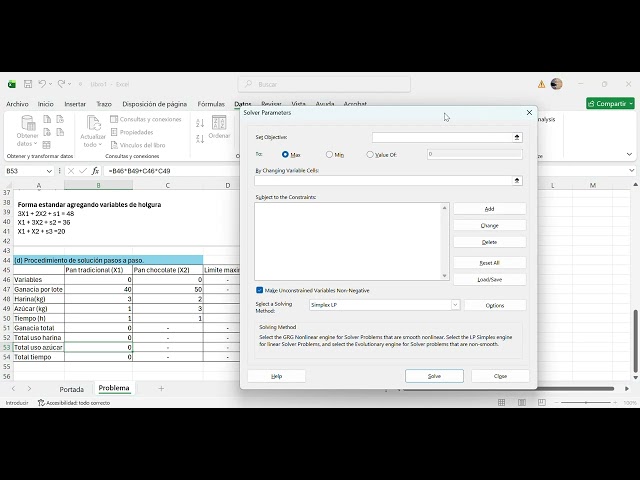Click the Save icon in title bar
This screenshot has width=640, height=480.
pos(28,84)
